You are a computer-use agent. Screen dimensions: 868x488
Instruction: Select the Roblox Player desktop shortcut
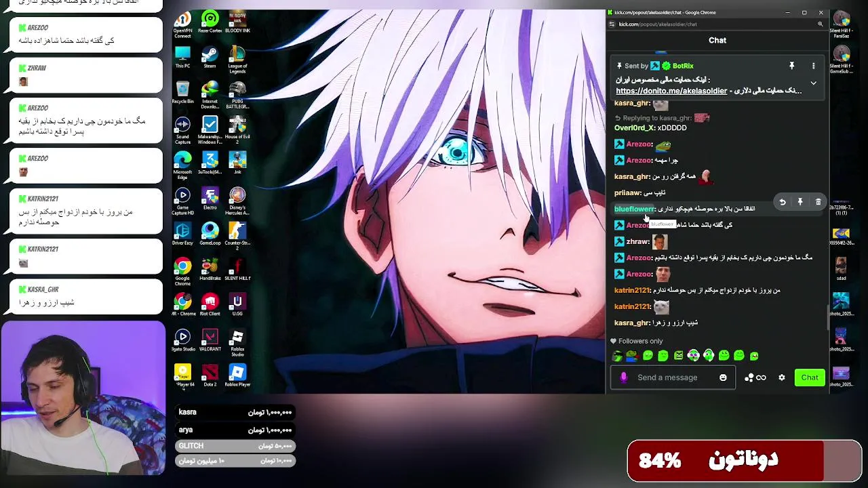point(237,375)
